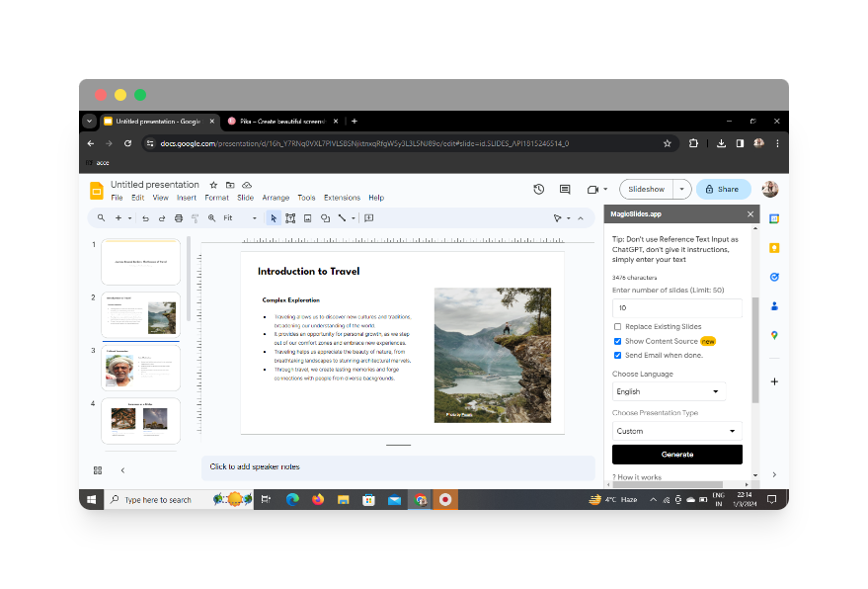The width and height of the screenshot is (868, 589).
Task: Click the search menus magnifier icon
Action: (x=102, y=218)
